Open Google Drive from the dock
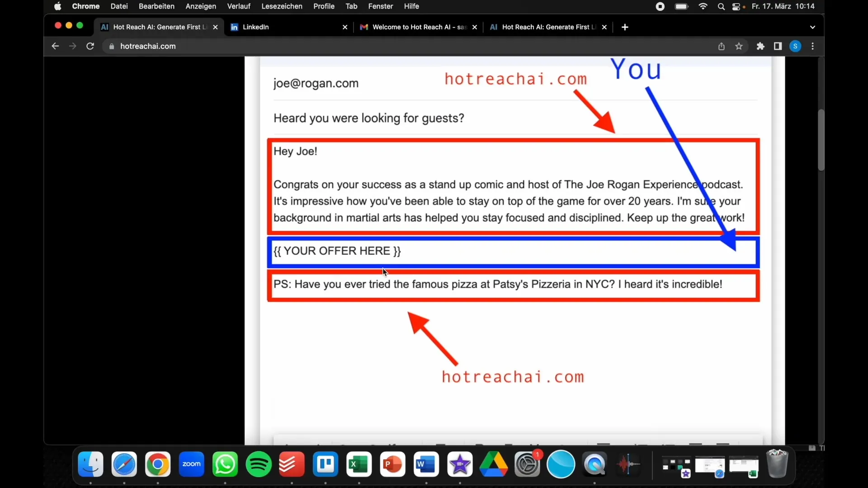868x488 pixels. click(x=494, y=464)
